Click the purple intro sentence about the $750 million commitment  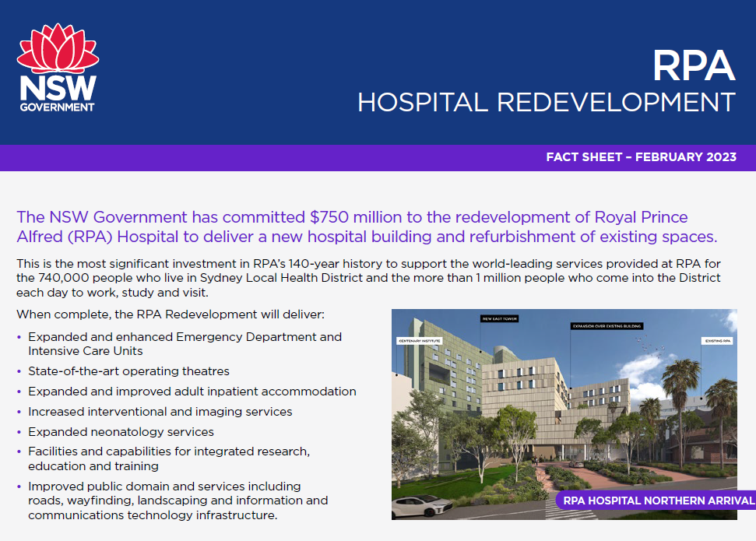click(x=367, y=227)
